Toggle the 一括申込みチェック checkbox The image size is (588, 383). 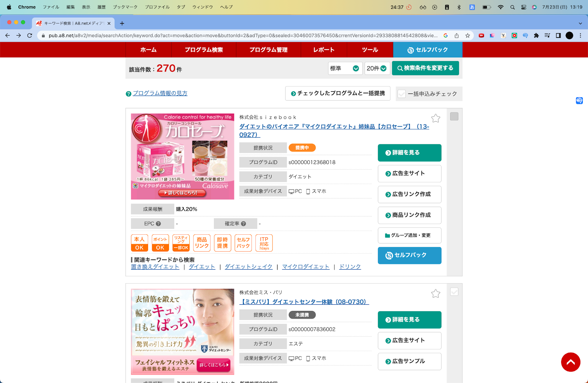pos(402,94)
